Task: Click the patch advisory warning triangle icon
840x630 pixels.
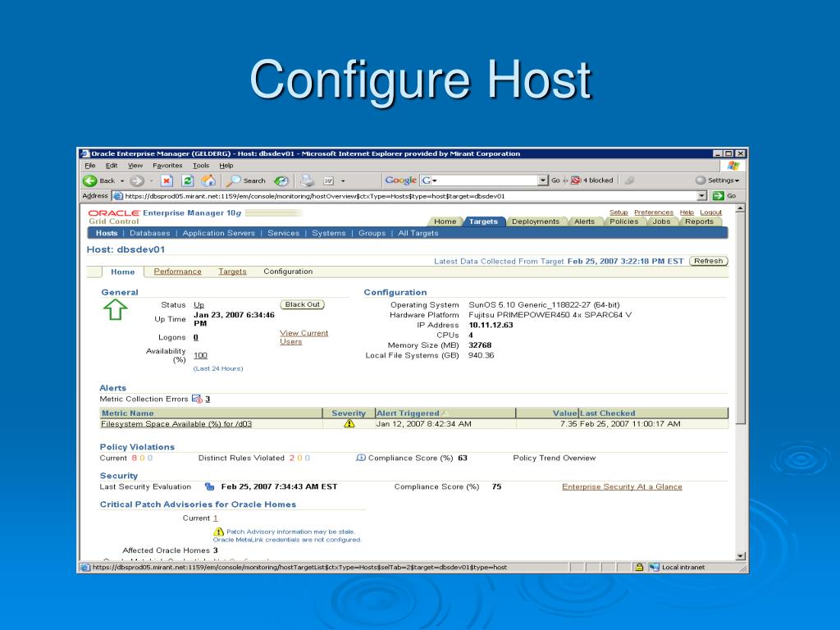Action: coord(218,532)
